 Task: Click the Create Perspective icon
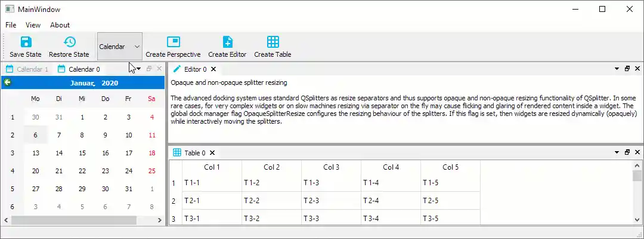point(173,42)
